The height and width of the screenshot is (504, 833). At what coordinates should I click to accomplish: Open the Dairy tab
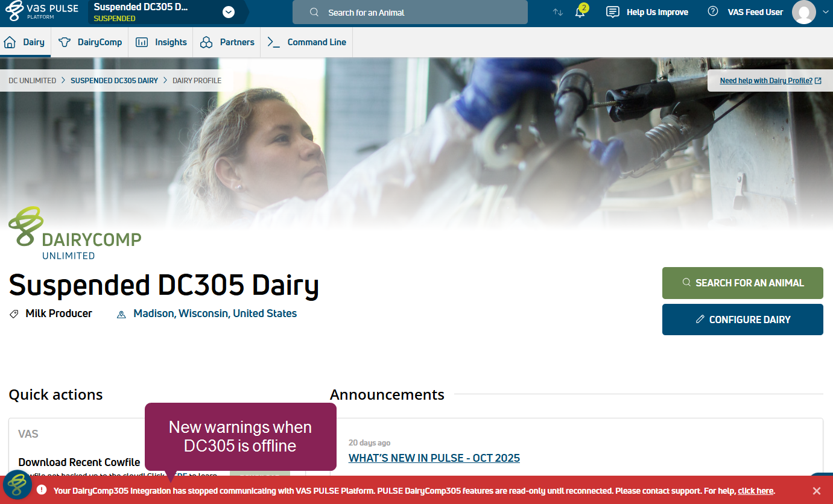tap(25, 42)
